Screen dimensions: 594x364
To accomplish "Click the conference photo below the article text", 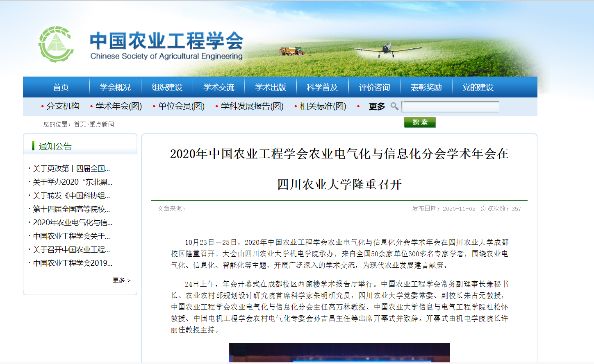I will (x=339, y=353).
